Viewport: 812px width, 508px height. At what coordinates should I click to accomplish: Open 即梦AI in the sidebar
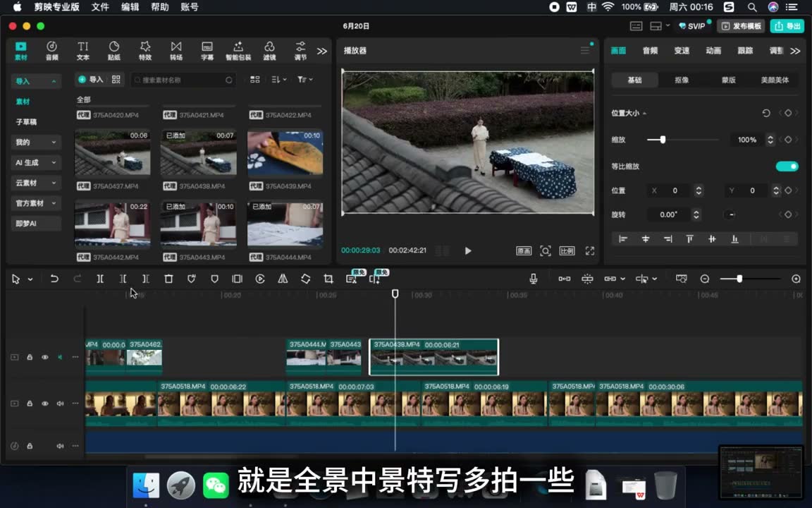point(35,224)
